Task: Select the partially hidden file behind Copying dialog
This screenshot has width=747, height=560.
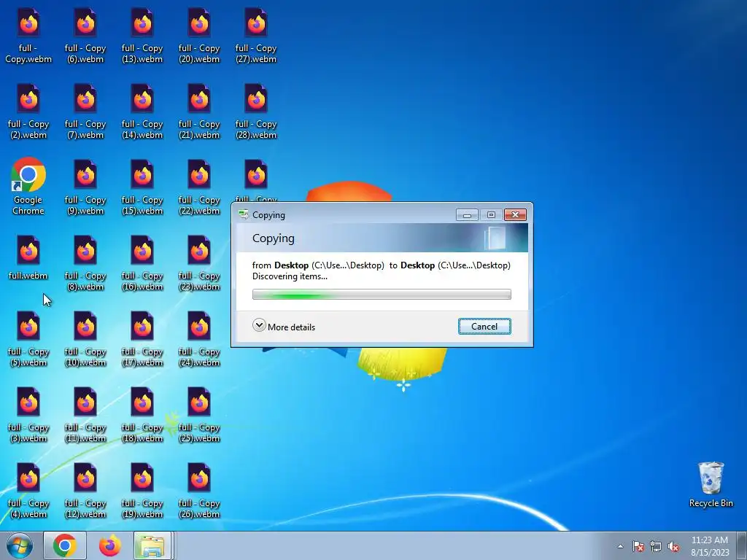Action: [x=256, y=180]
